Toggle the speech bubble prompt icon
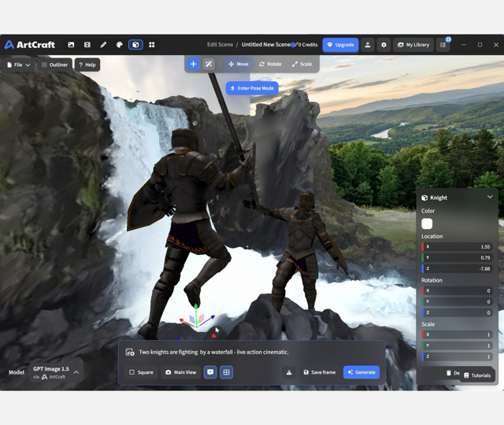 point(210,372)
